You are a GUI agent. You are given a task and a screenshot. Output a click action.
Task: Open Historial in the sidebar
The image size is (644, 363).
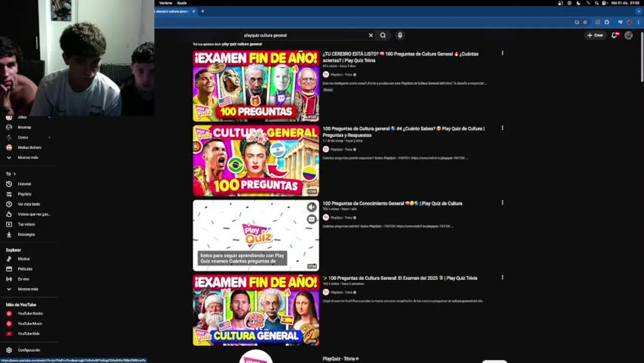(x=24, y=184)
